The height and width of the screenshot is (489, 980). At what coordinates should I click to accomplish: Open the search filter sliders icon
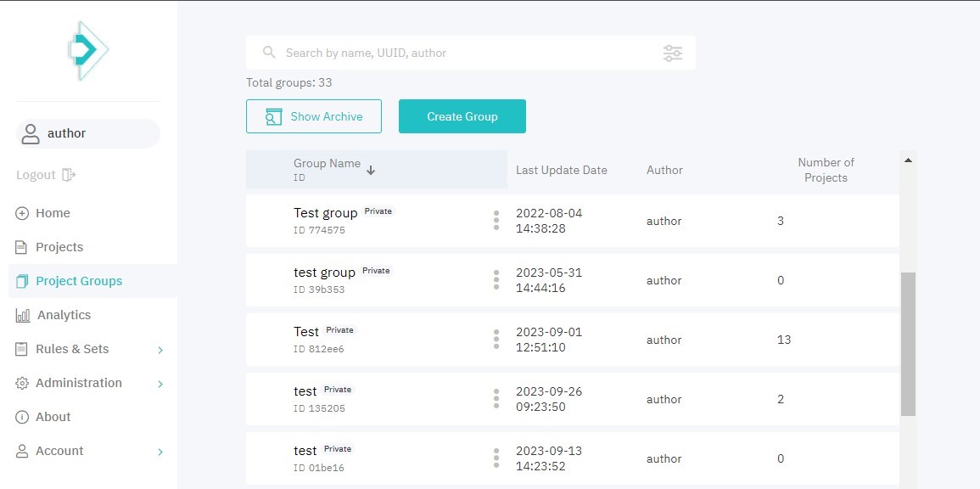click(x=673, y=53)
